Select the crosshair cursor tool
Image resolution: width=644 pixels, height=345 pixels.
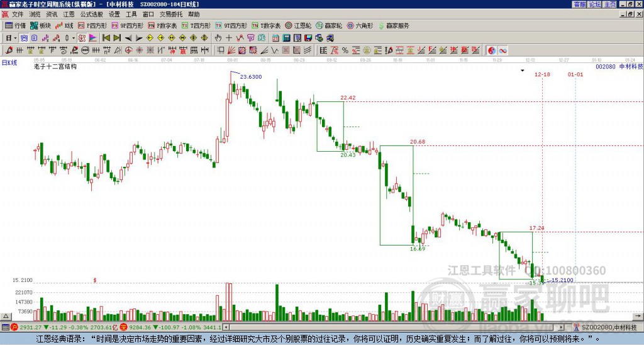click(x=229, y=38)
